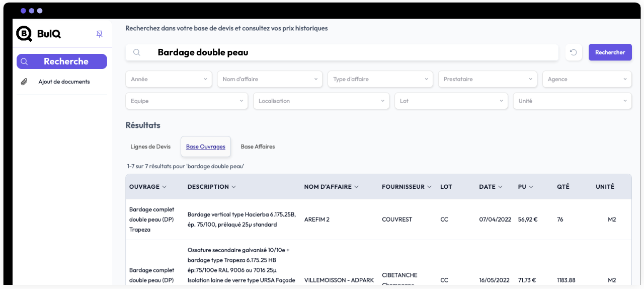Screen dimensions: 644x289
Task: Click the search magnifier icon in search bar
Action: [136, 52]
